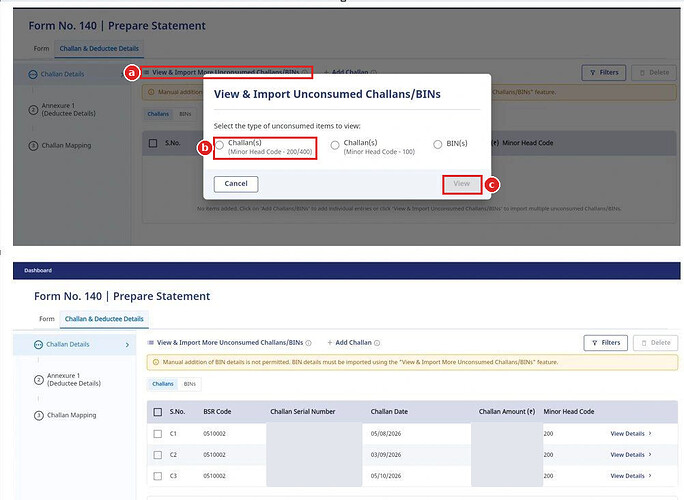Click the arrow after View Details in C2 row

pos(650,455)
